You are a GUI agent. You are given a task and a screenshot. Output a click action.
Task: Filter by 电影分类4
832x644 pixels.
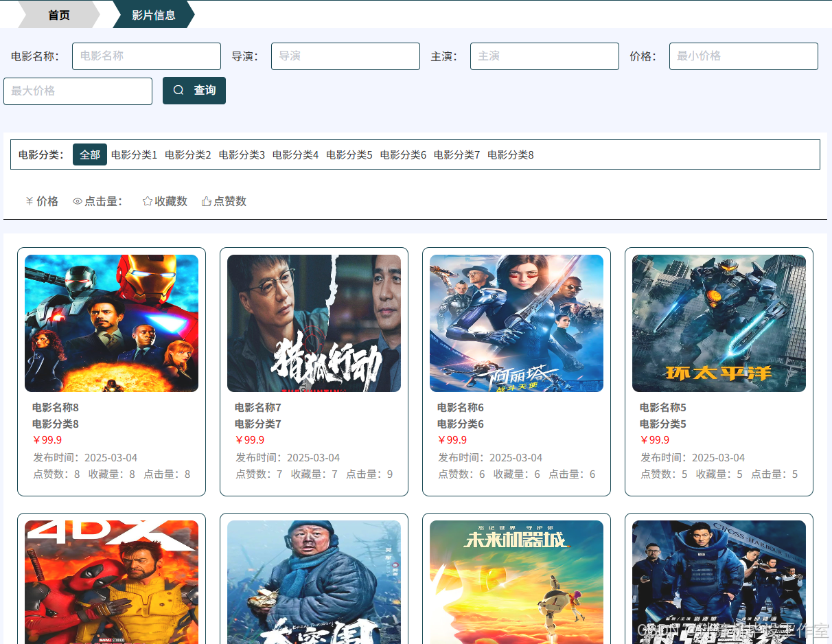[295, 154]
